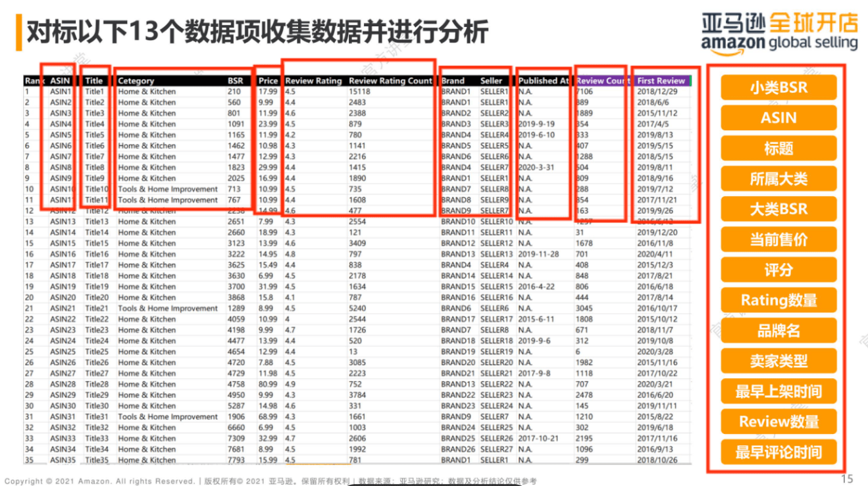Click the 品牌名 button
The height and width of the screenshot is (486, 868).
click(779, 330)
